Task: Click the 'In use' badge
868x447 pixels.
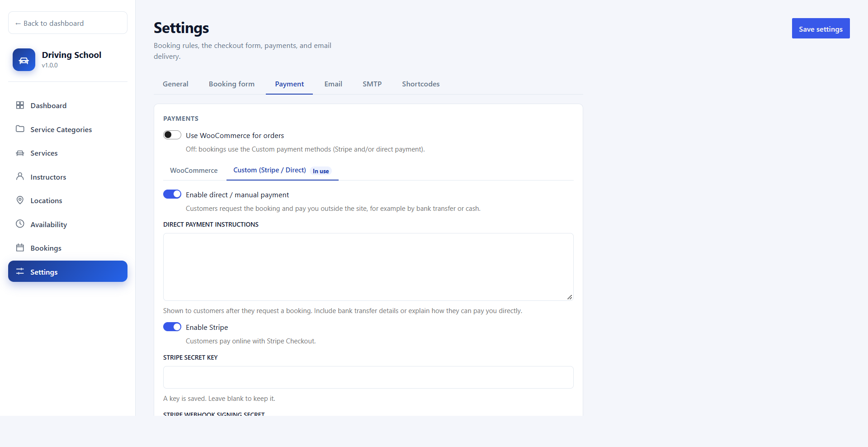Action: pyautogui.click(x=321, y=171)
